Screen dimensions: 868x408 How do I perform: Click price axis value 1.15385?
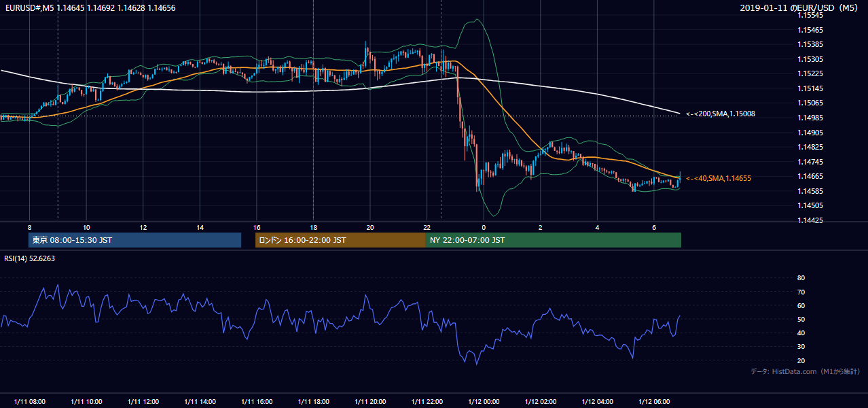tap(810, 44)
